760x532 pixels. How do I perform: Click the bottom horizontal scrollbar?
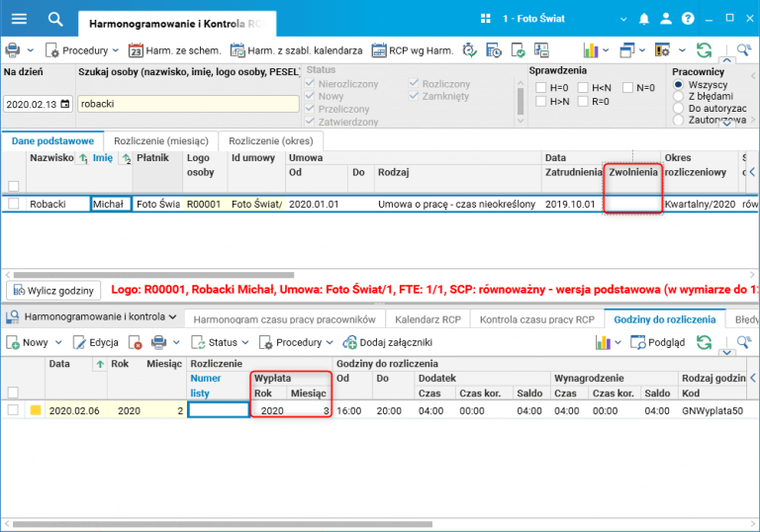click(223, 524)
